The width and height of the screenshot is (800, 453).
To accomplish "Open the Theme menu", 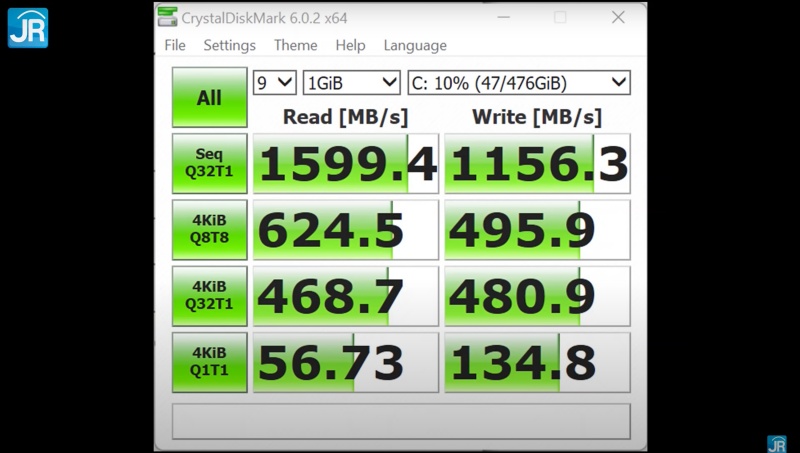I will pos(295,45).
